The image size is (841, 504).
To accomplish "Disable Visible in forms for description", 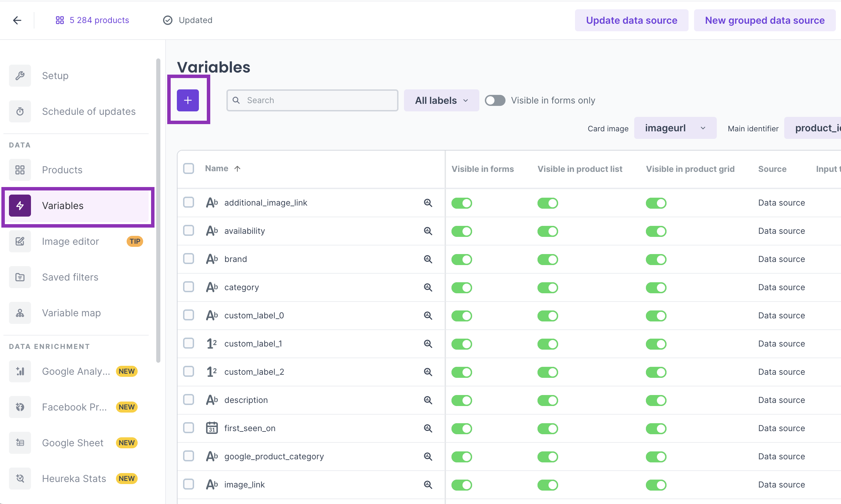I will pos(462,400).
